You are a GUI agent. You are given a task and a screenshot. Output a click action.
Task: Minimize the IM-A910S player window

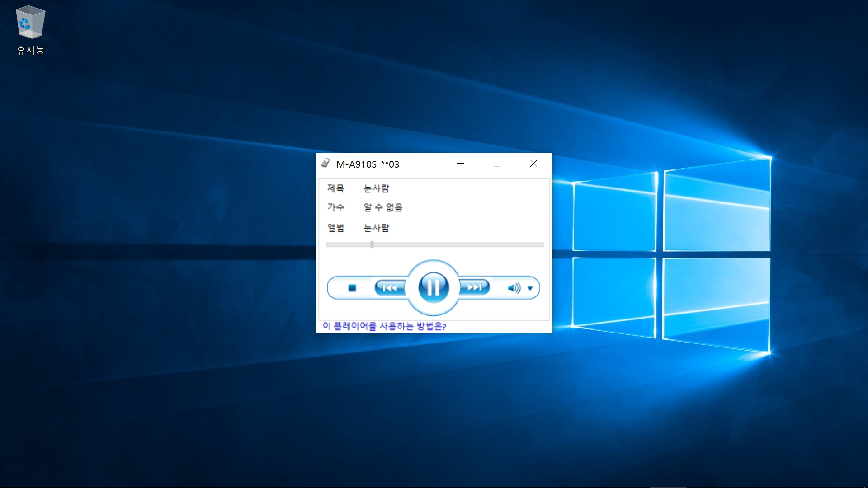point(460,164)
